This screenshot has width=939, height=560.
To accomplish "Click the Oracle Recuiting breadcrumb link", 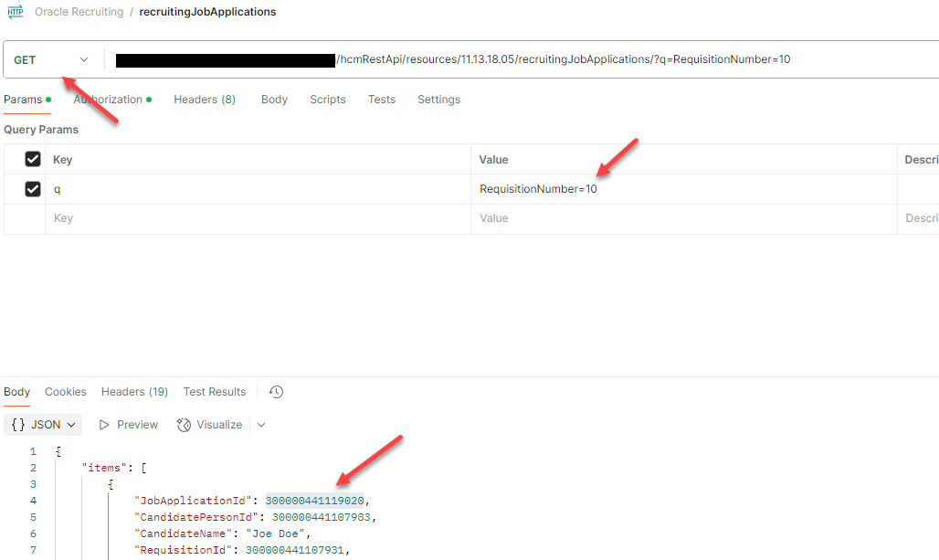I will [79, 12].
